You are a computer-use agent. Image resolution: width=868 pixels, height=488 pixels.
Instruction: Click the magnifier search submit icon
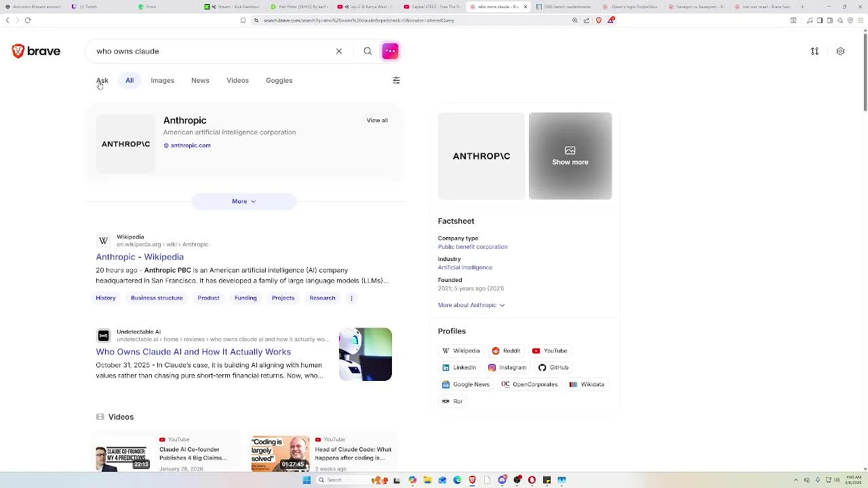click(x=368, y=51)
